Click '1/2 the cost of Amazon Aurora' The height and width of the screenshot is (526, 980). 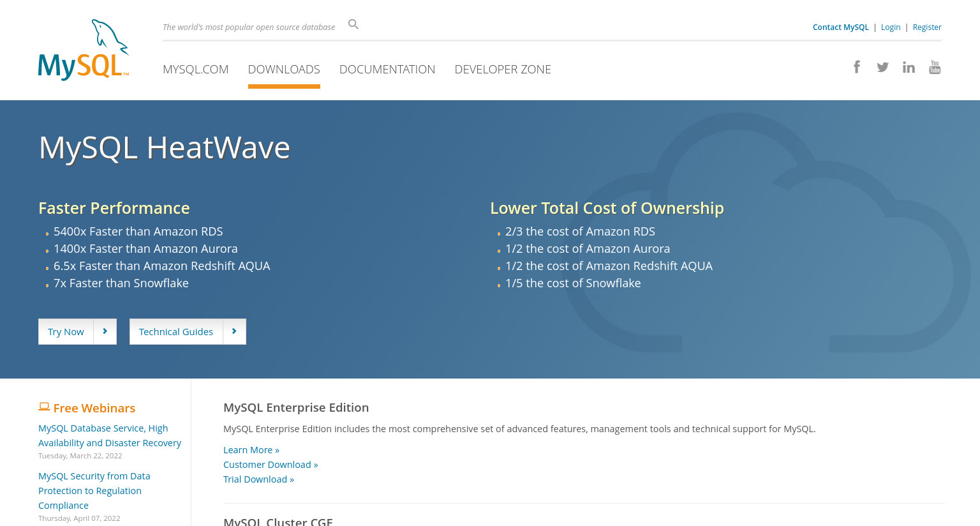(588, 248)
